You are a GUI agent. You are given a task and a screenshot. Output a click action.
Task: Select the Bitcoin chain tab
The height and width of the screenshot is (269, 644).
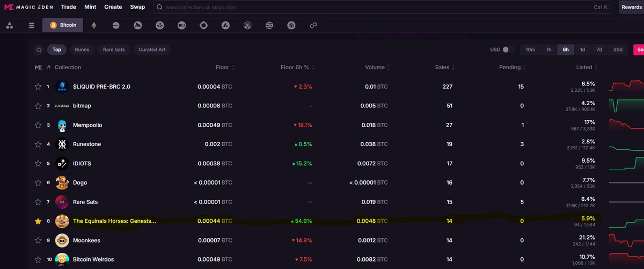pyautogui.click(x=63, y=25)
